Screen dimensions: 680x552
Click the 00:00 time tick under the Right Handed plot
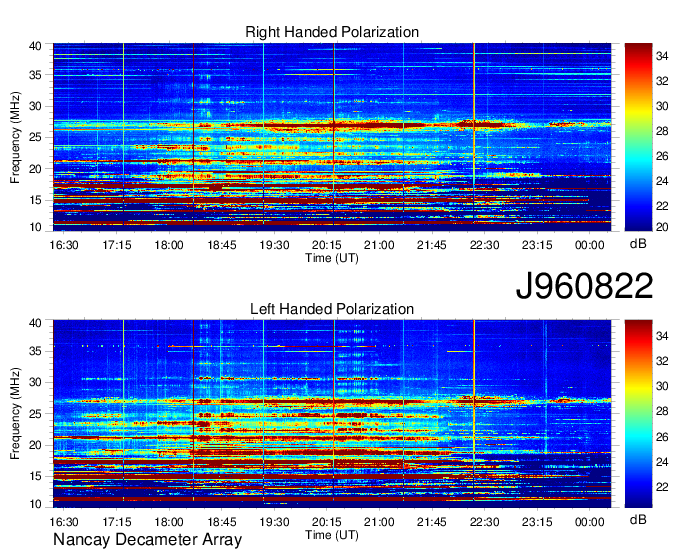(589, 245)
